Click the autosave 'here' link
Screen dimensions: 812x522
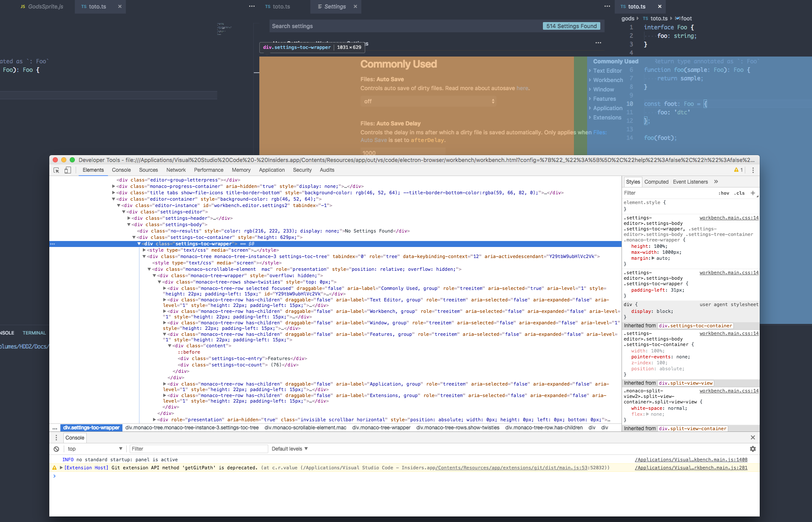click(x=523, y=88)
